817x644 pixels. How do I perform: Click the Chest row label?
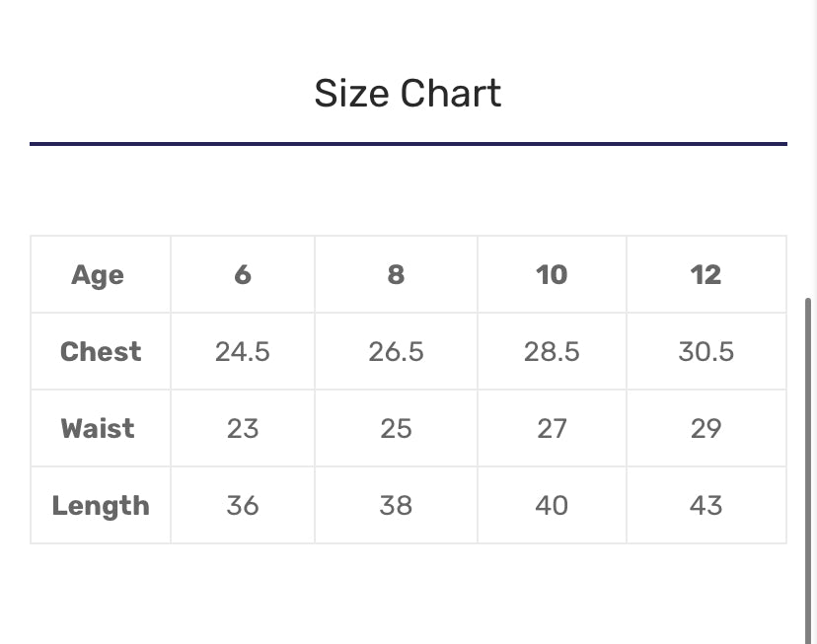101,352
